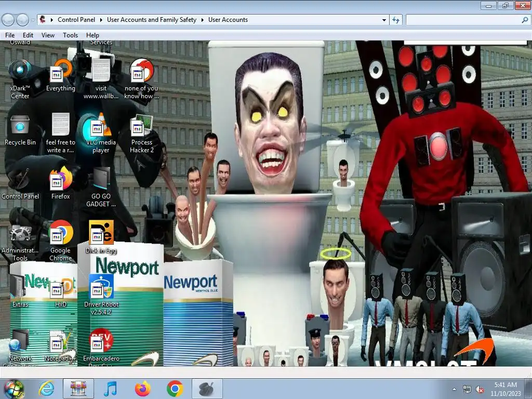Launch Process Hacker 2 shortcut
This screenshot has width=532, height=399.
pos(141,134)
